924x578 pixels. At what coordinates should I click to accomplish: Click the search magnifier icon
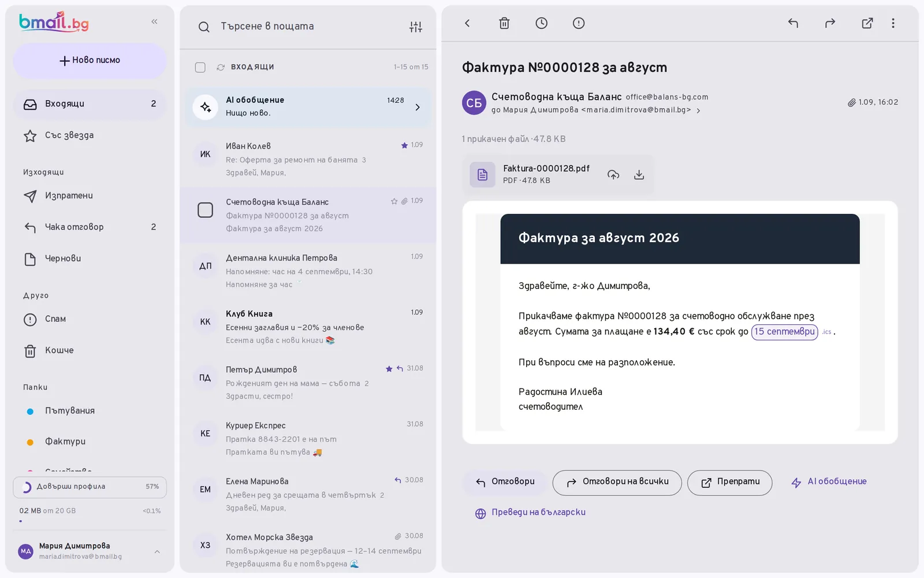tap(204, 27)
